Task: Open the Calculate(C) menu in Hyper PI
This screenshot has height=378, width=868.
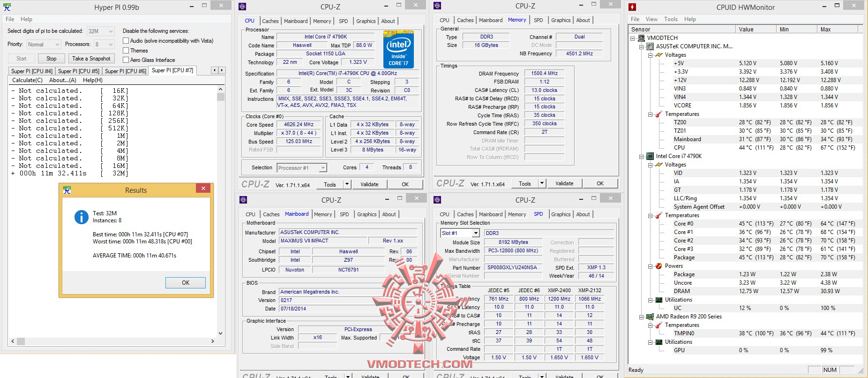Action: click(27, 80)
